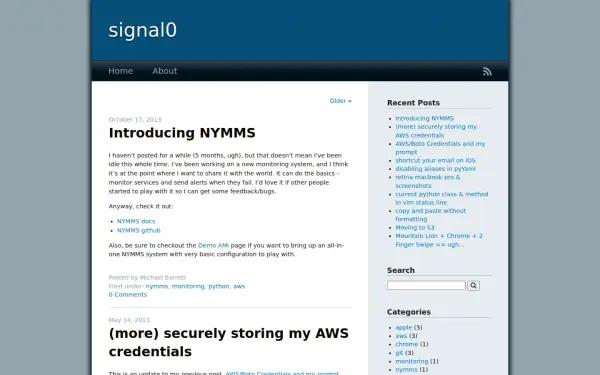Browse the git category
The image size is (600, 375).
(399, 353)
